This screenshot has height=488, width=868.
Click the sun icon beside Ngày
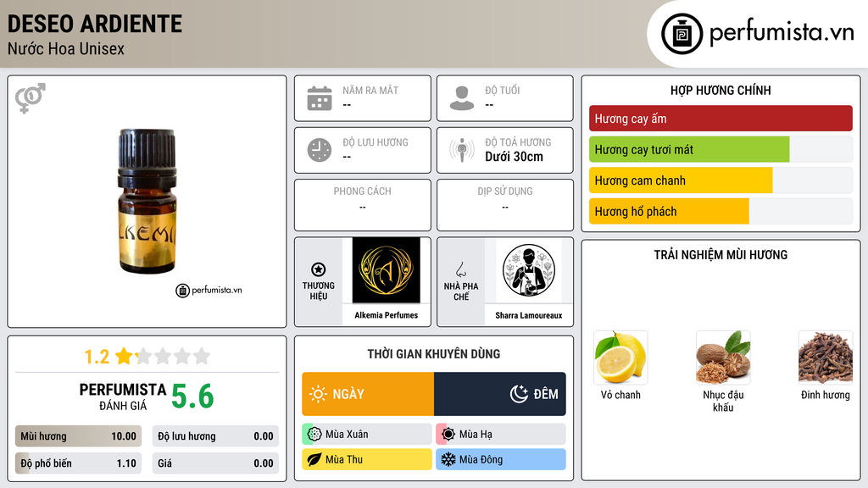[318, 394]
